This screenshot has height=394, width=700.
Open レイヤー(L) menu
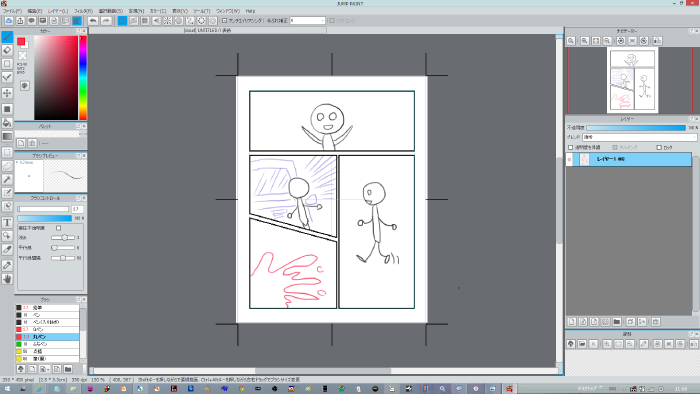[x=58, y=11]
